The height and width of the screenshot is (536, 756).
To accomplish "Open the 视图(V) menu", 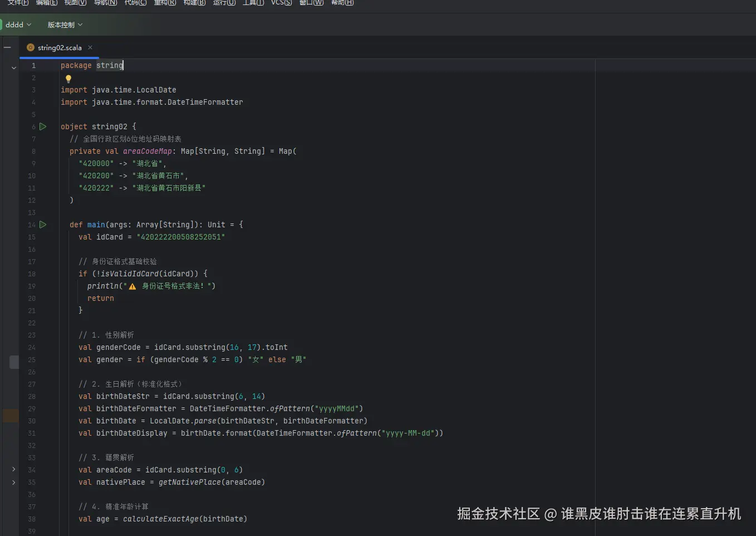I will click(76, 3).
